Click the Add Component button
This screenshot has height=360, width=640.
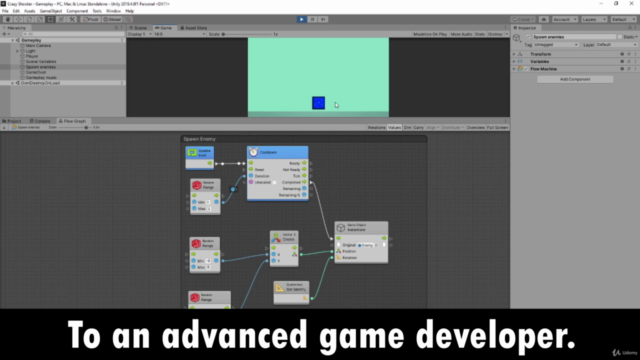[x=575, y=79]
